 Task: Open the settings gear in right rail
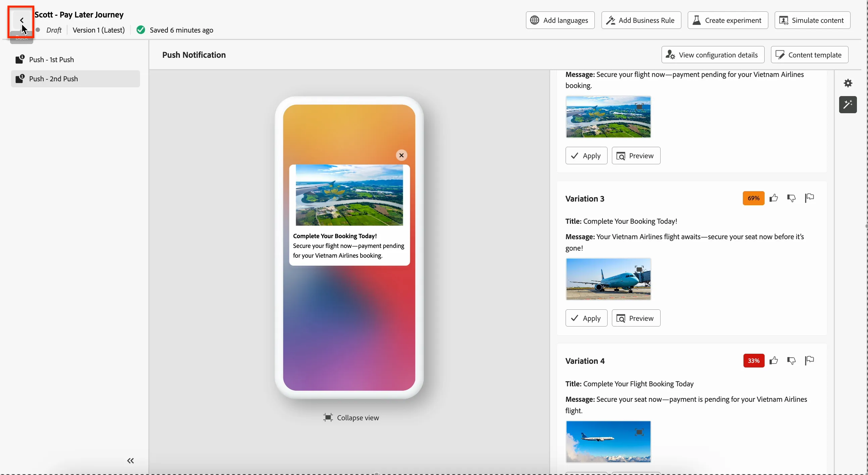[848, 83]
